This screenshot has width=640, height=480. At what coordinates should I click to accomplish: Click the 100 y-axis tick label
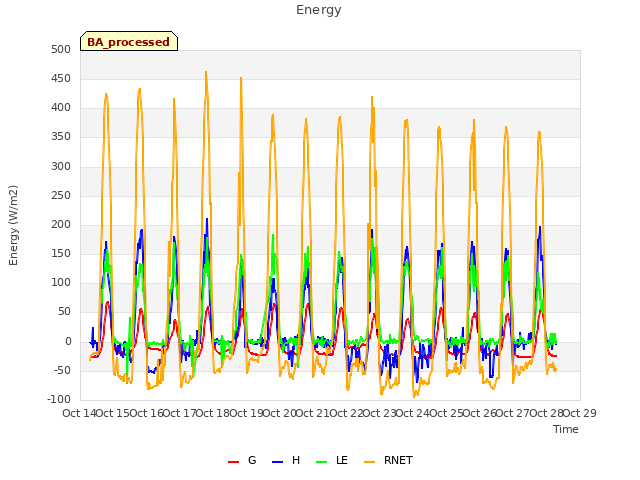pos(61,283)
